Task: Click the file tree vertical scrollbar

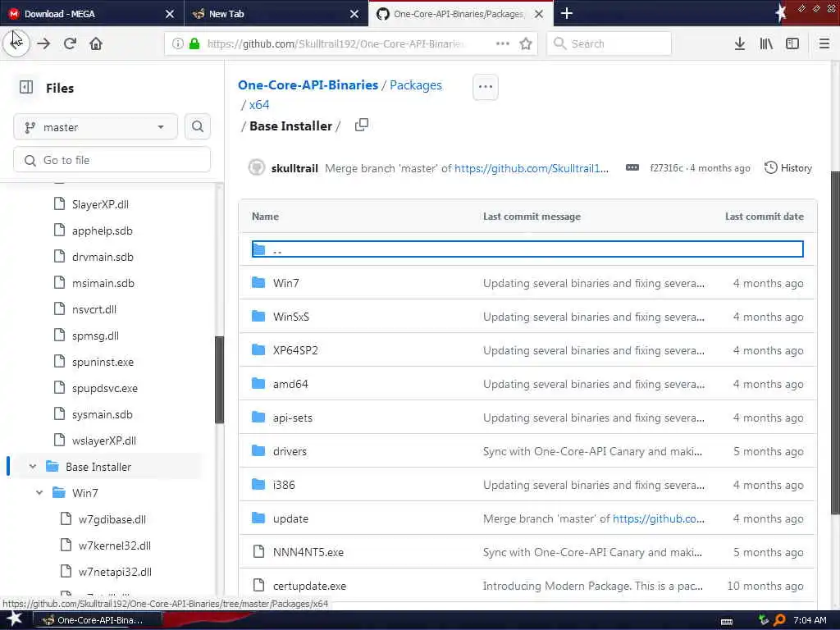Action: pos(219,380)
